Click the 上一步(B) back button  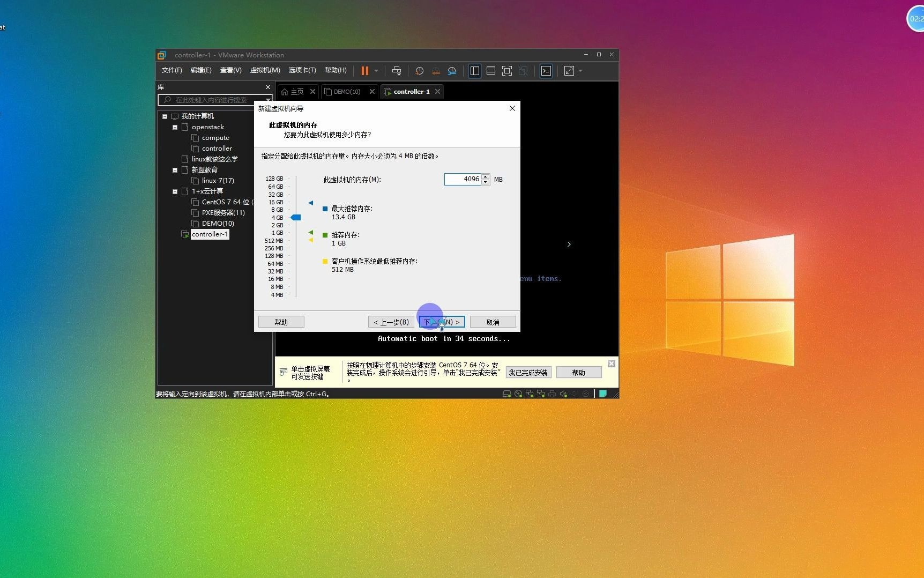point(391,322)
